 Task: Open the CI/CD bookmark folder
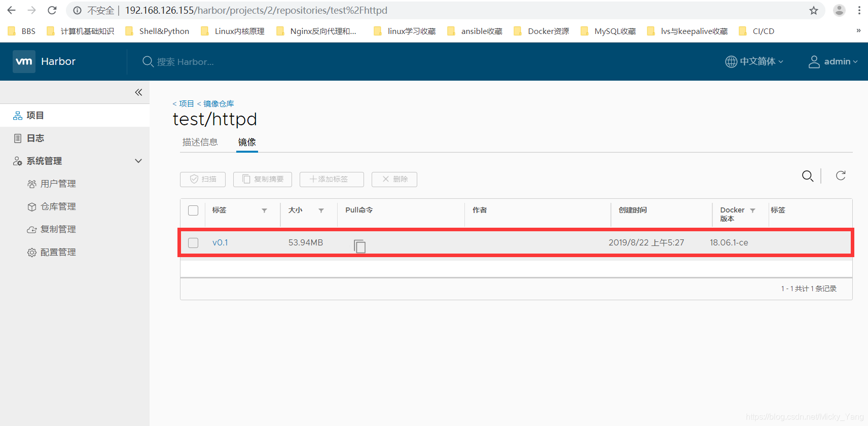[756, 31]
